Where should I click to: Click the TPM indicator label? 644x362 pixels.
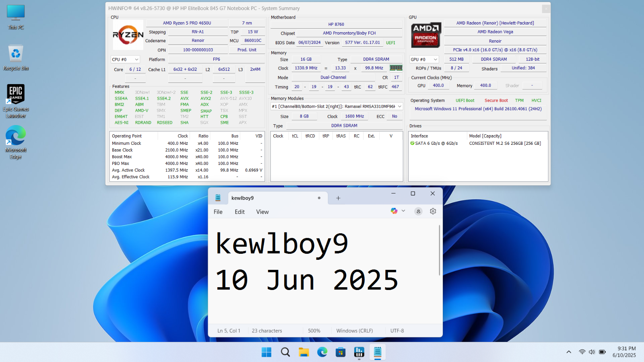(x=519, y=101)
